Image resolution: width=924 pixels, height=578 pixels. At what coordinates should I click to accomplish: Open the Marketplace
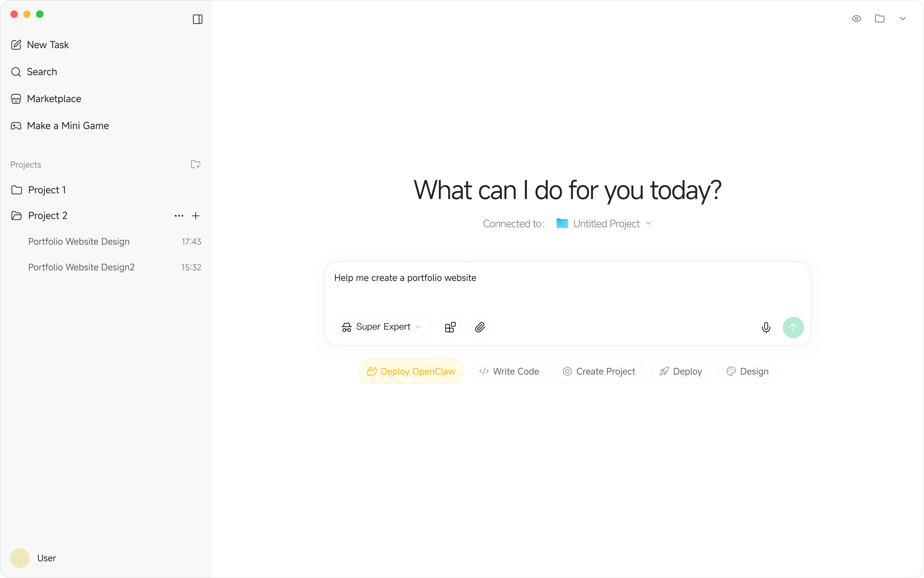pos(54,98)
